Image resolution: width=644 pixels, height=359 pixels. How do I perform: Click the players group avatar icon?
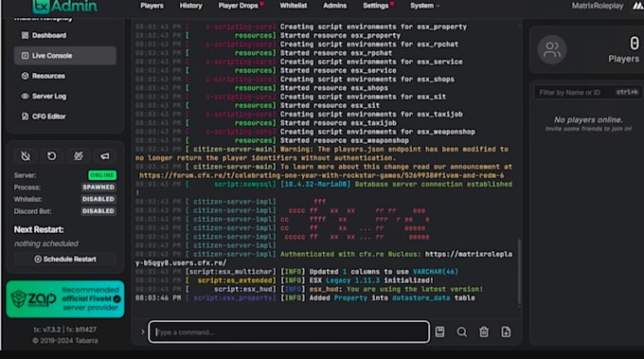coord(552,49)
